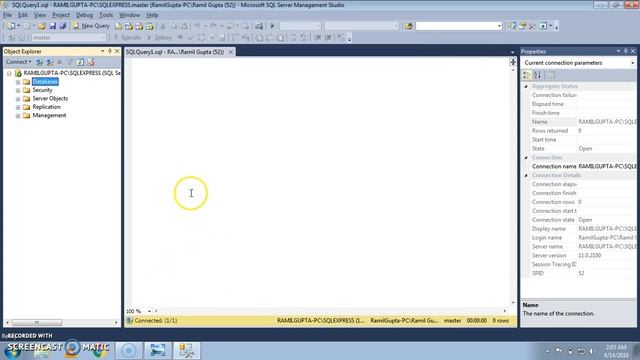Click the Analysis Services DMX Query icon
The image size is (640, 360).
[139, 26]
